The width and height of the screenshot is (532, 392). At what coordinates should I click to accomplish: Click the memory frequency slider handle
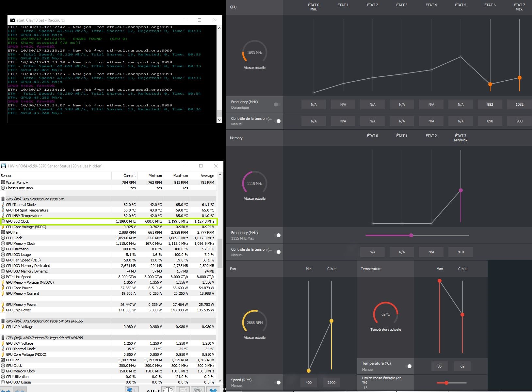(x=411, y=235)
